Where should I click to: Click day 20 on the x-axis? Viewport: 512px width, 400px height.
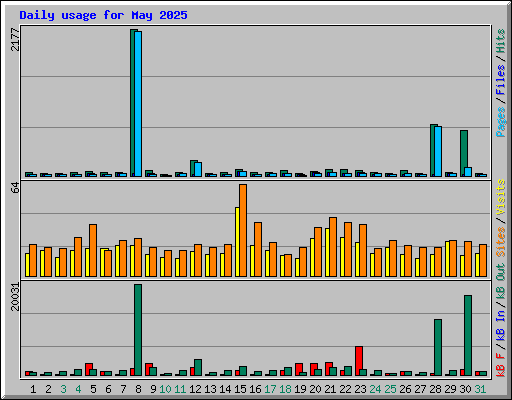tap(315, 389)
